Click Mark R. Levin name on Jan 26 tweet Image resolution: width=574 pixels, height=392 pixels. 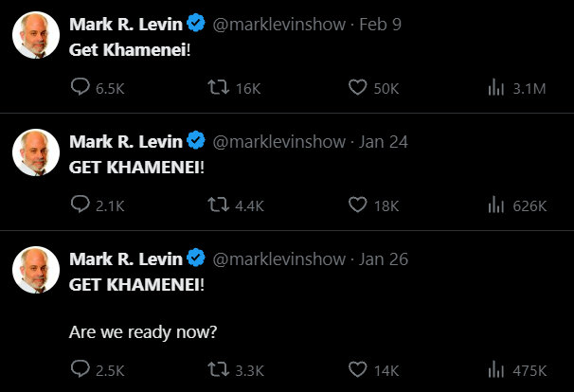[126, 258]
